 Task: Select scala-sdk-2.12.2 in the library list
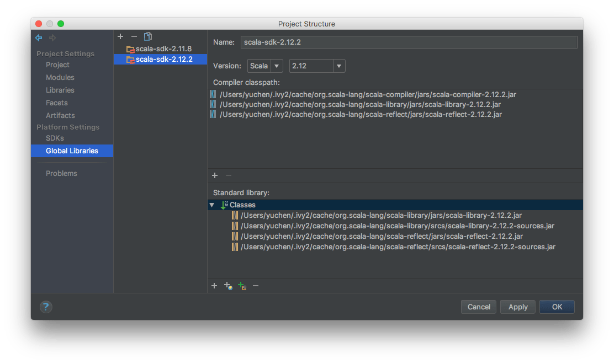pyautogui.click(x=160, y=60)
